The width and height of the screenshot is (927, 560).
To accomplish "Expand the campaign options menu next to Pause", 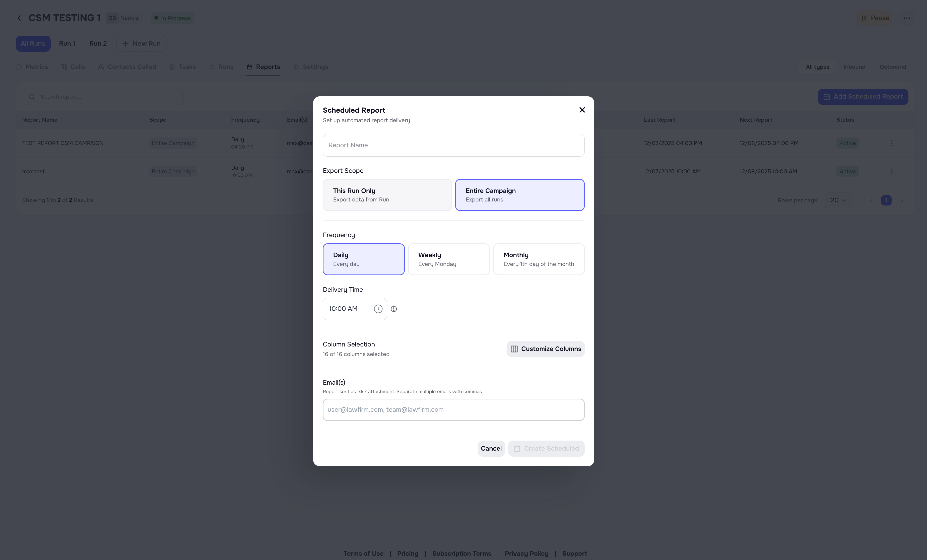I will (907, 18).
